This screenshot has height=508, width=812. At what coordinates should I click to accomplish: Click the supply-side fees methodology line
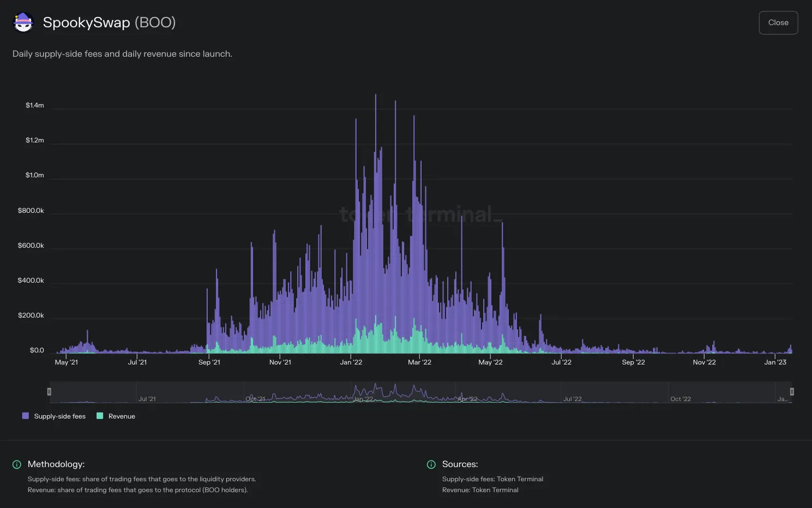click(x=142, y=479)
